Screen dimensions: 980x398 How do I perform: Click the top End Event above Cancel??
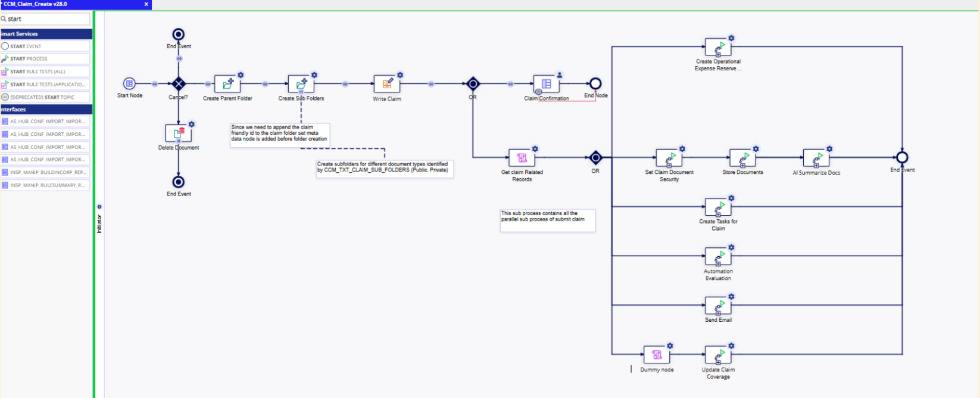point(178,35)
